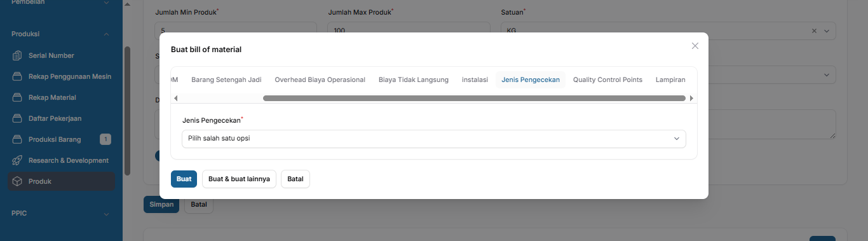Click the Produksi Barang icon
This screenshot has width=868, height=241.
(x=18, y=140)
